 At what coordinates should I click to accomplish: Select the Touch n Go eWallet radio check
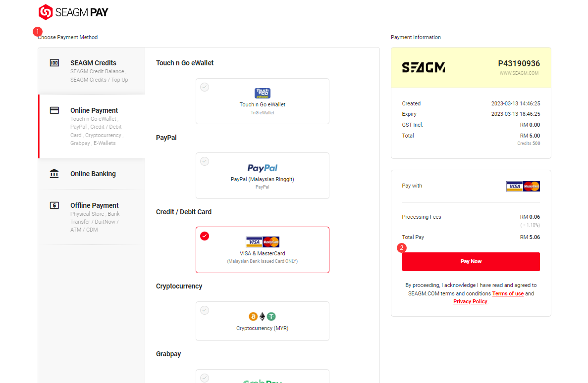click(x=205, y=87)
